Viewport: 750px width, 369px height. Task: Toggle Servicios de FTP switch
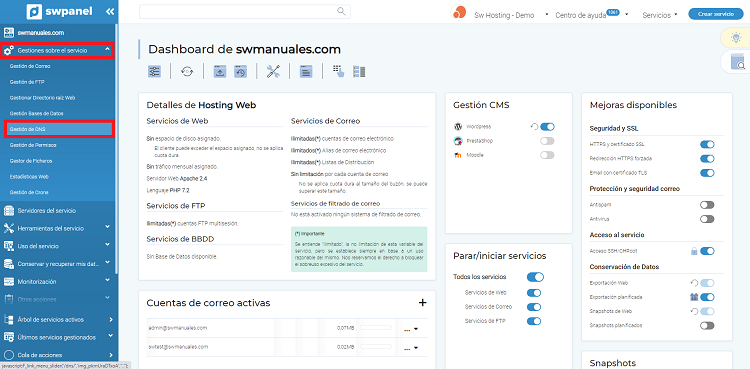click(x=534, y=321)
